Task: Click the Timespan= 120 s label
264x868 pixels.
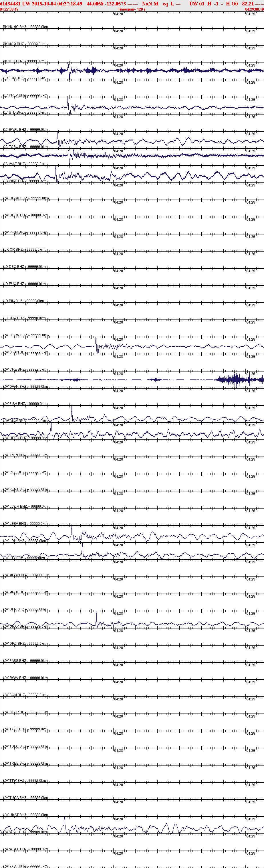Action: click(132, 9)
